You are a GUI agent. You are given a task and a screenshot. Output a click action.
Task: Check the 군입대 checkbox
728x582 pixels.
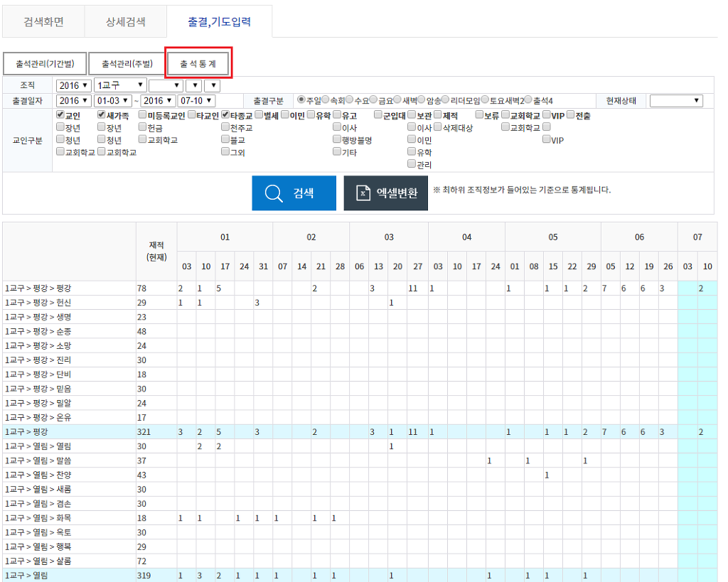378,115
